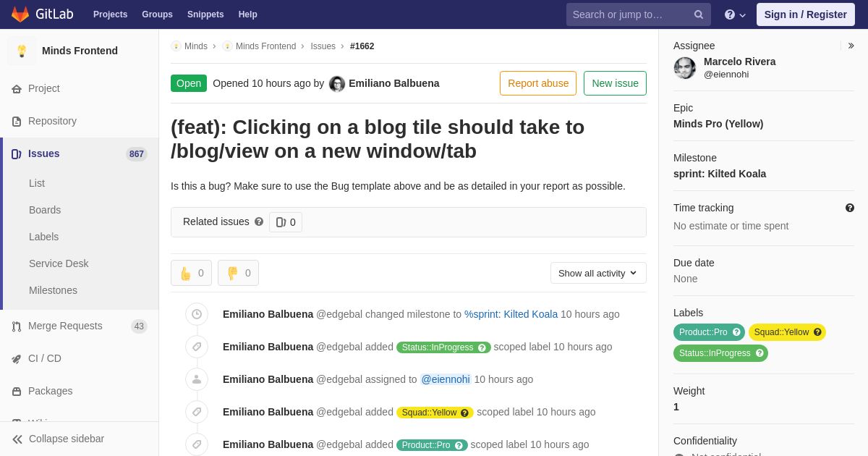Click the Report abuse button
The image size is (868, 456).
pos(538,83)
